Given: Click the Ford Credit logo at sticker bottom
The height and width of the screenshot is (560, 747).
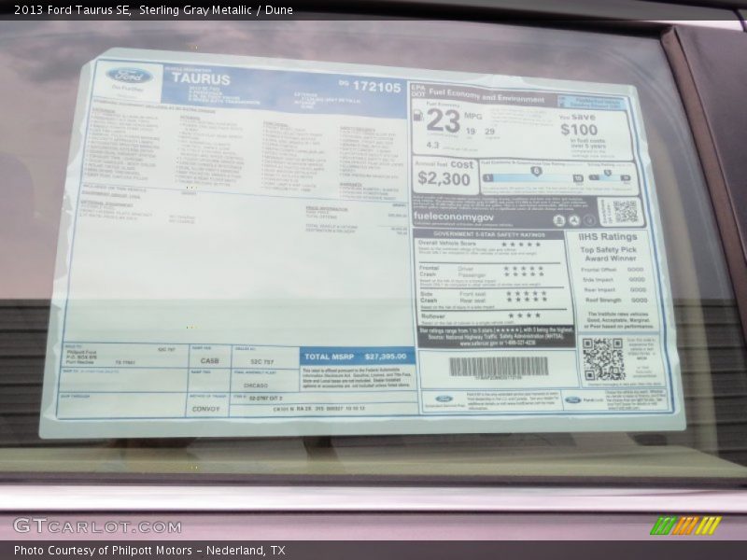Looking at the screenshot, I should pos(573,399).
